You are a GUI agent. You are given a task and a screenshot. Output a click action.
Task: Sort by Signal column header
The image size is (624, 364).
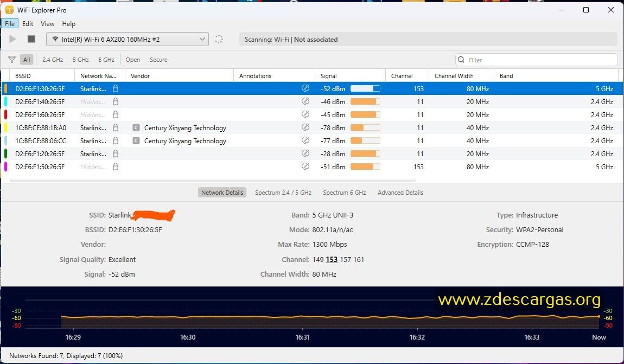350,75
